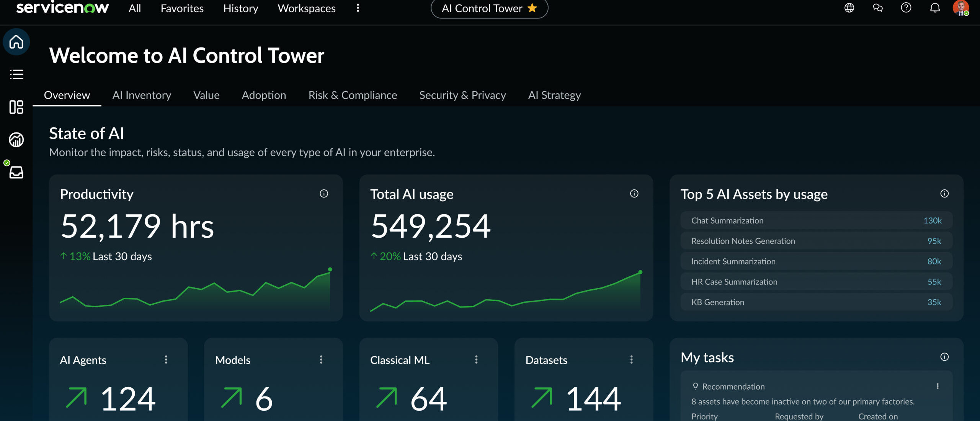Viewport: 980px width, 421px height.
Task: Open the Workspaces menu
Action: tap(307, 8)
